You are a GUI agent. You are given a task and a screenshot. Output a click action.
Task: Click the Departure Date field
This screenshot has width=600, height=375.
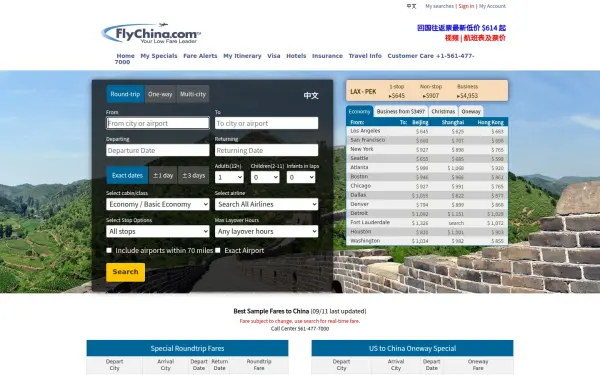coord(158,150)
